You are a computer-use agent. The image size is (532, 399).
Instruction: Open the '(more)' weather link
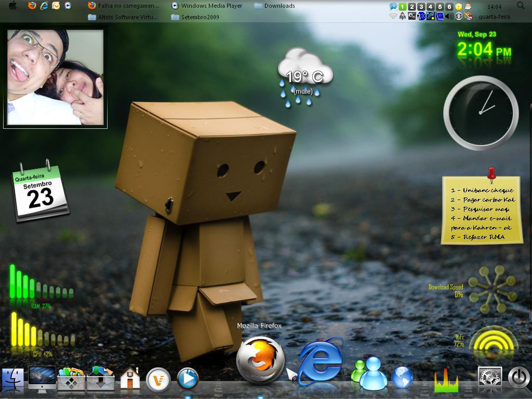(303, 91)
